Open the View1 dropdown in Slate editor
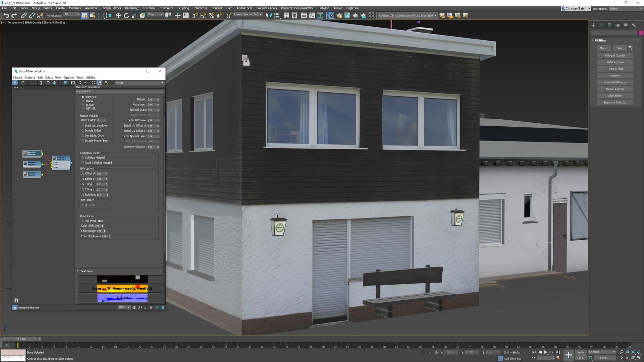 pyautogui.click(x=139, y=83)
